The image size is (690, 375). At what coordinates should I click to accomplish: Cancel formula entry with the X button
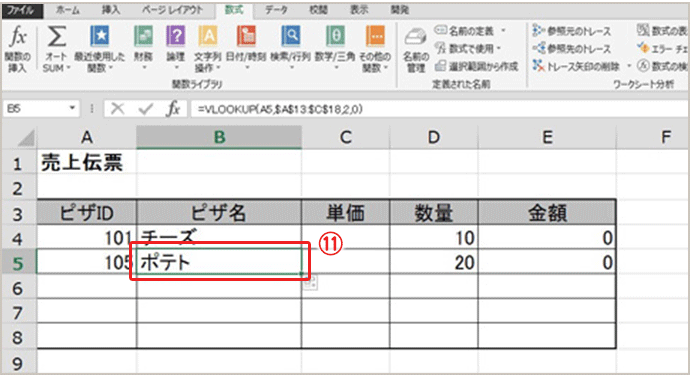tap(117, 108)
